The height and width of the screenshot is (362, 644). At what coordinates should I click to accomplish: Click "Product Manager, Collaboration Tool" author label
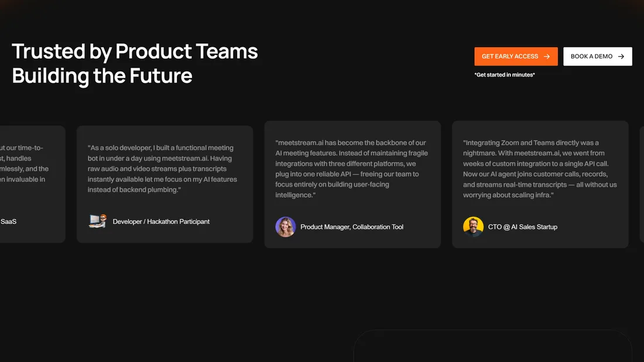(x=352, y=227)
